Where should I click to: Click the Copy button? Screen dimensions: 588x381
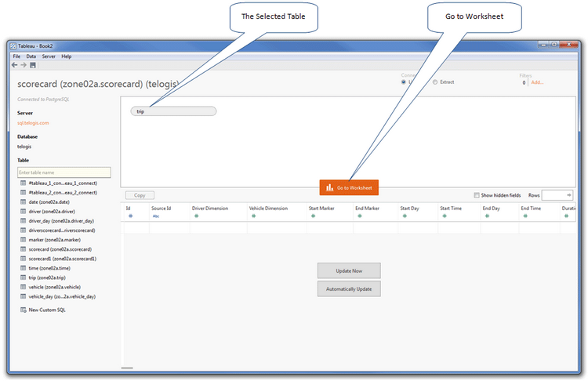tap(140, 195)
